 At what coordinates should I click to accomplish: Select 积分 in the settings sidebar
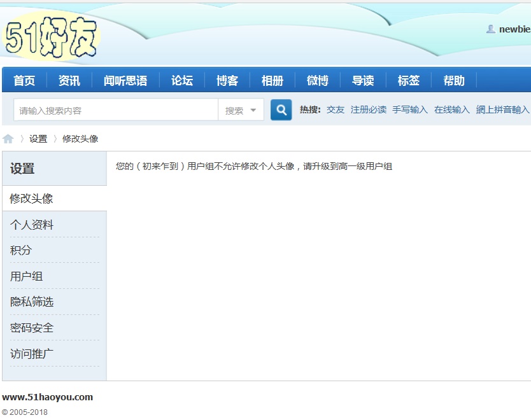(x=21, y=250)
